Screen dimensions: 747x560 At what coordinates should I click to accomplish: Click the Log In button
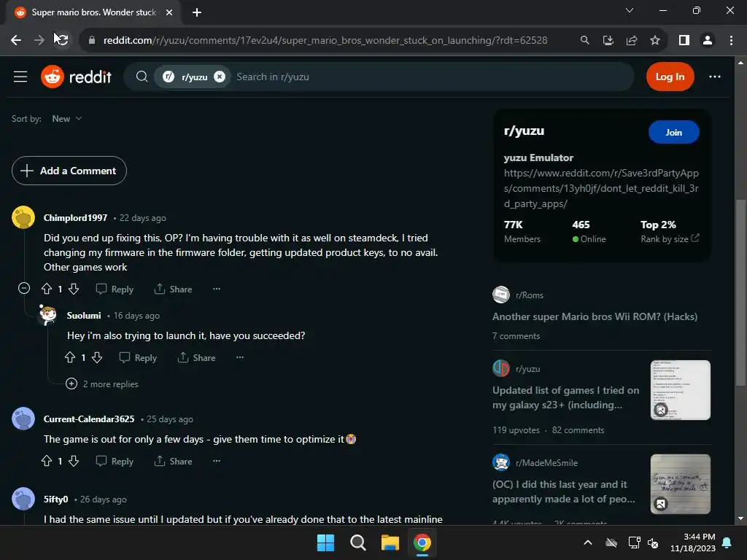(670, 77)
